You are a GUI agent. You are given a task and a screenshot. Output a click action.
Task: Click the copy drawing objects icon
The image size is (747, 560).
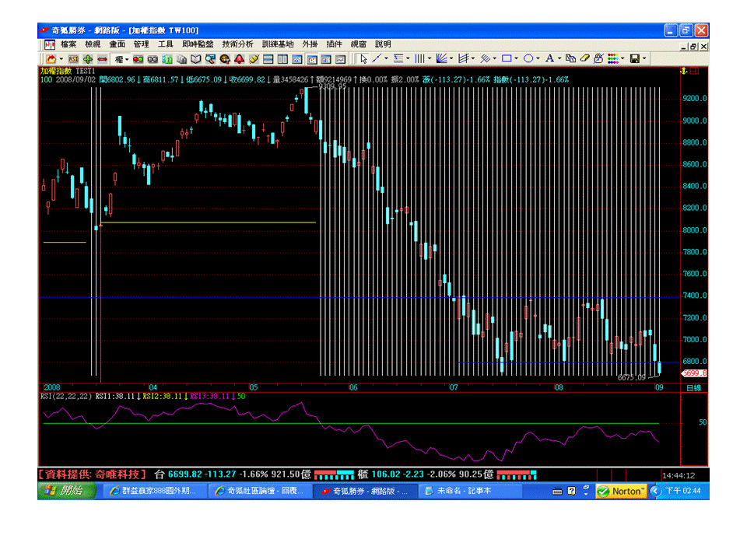570,58
